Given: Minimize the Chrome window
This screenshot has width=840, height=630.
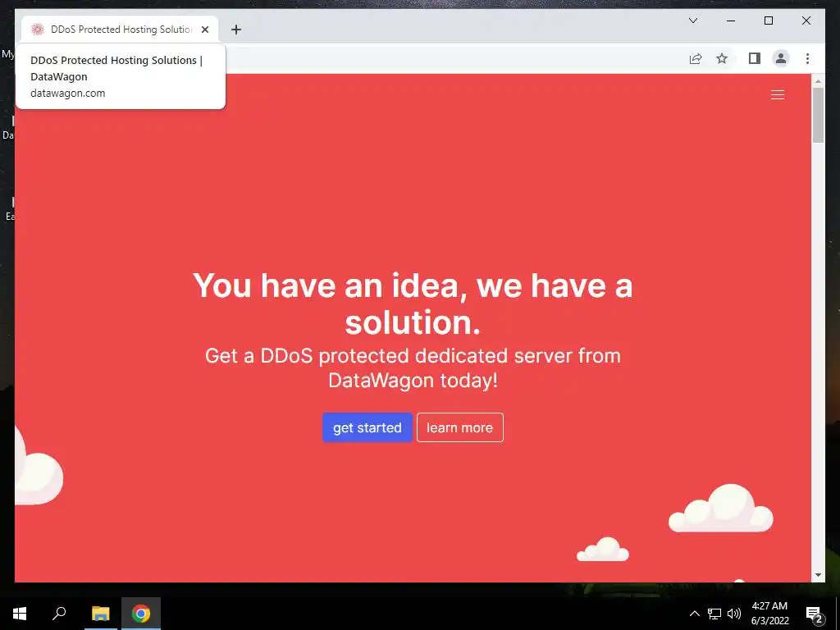Looking at the screenshot, I should 731,21.
